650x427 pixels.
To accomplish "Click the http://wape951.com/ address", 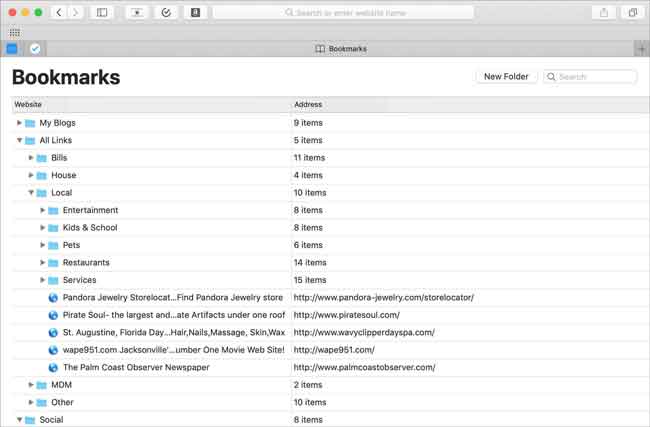I will pyautogui.click(x=334, y=349).
